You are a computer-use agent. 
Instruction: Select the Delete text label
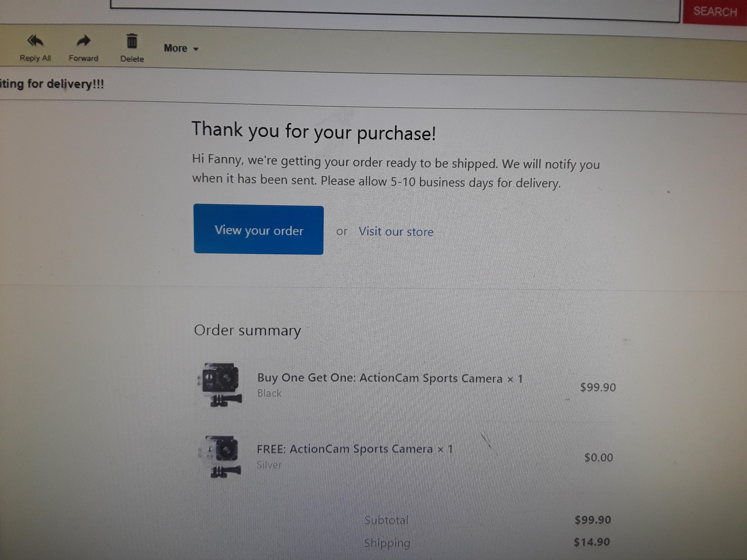click(x=132, y=59)
